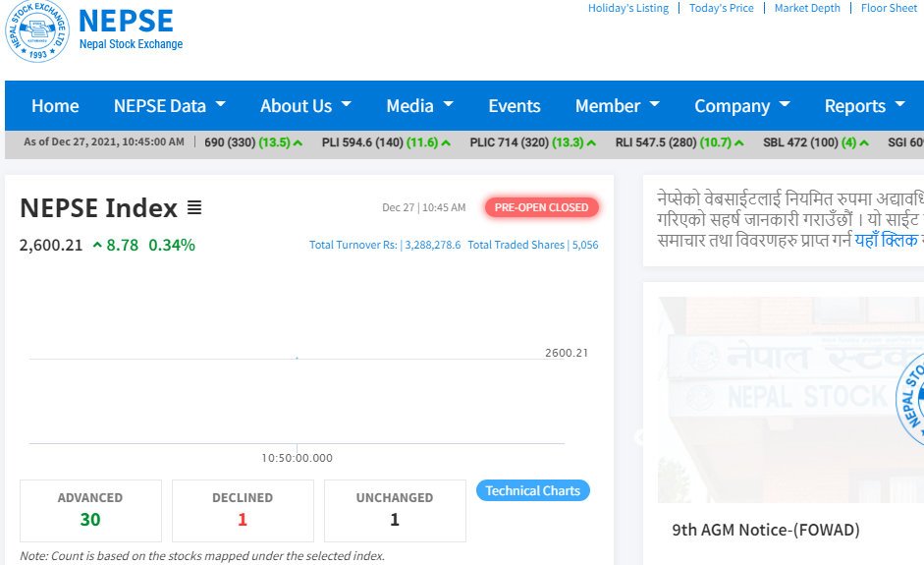
Task: Click the 690 (330) ticker entry
Action: coord(253,142)
